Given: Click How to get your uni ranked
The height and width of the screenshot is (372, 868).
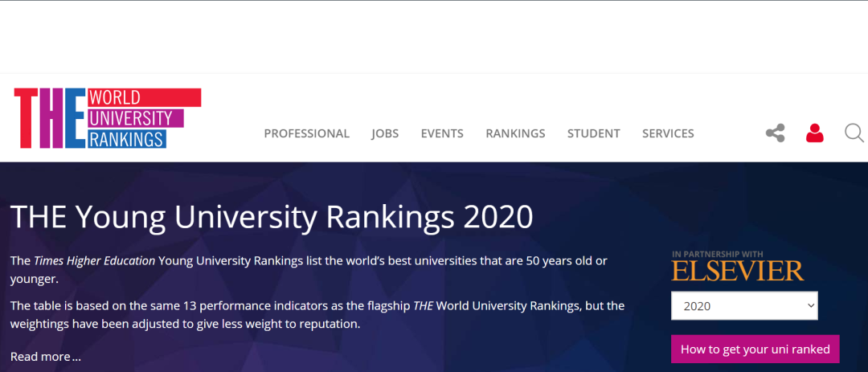Looking at the screenshot, I should (x=755, y=350).
